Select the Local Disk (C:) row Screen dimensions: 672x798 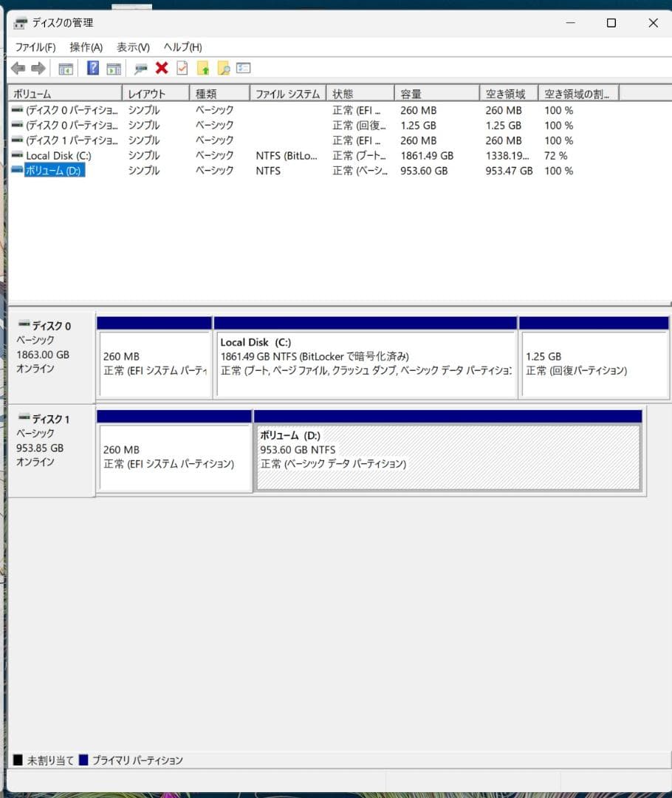pos(63,155)
